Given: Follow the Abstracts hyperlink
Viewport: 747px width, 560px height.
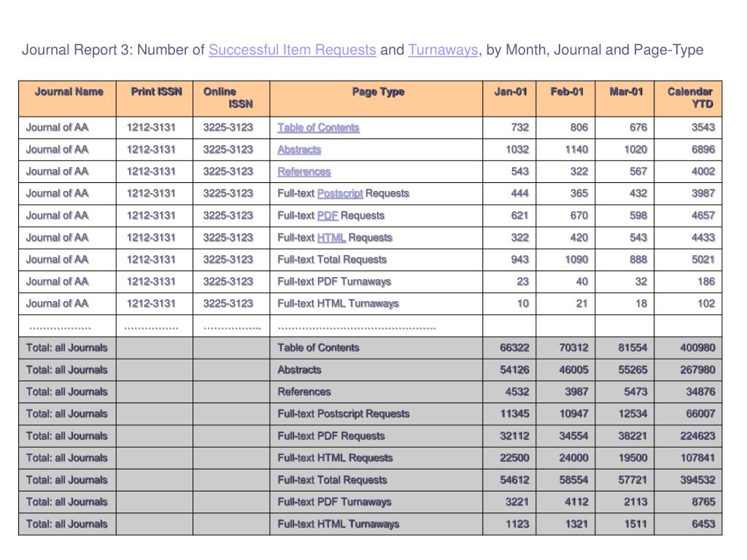Looking at the screenshot, I should tap(299, 149).
